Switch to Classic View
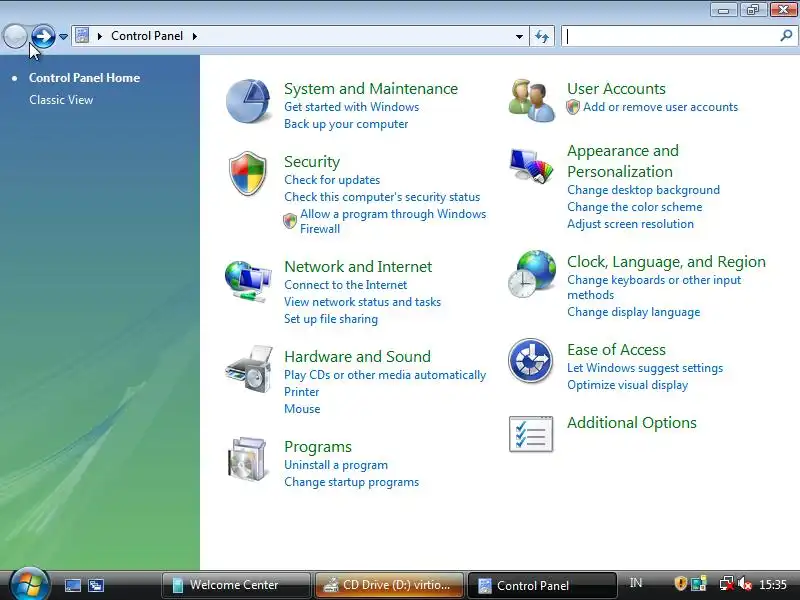This screenshot has height=600, width=800. pyautogui.click(x=61, y=99)
